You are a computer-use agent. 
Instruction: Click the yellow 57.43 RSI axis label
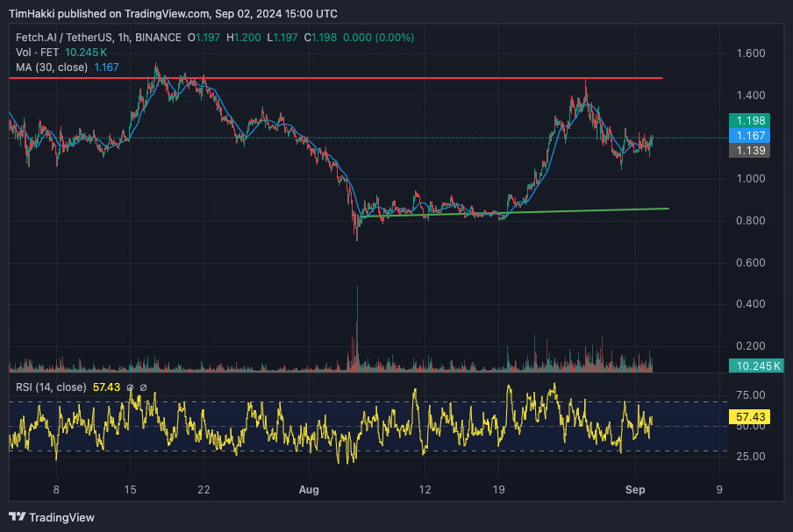tap(749, 417)
